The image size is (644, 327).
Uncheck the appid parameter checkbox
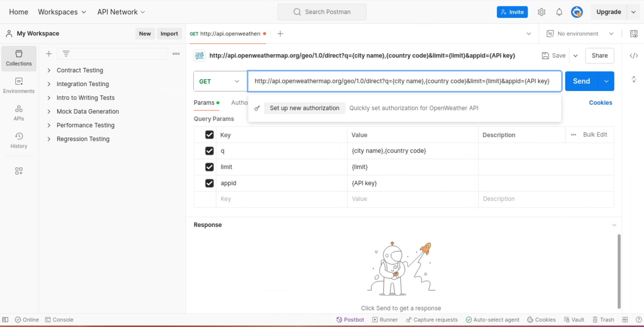[209, 183]
